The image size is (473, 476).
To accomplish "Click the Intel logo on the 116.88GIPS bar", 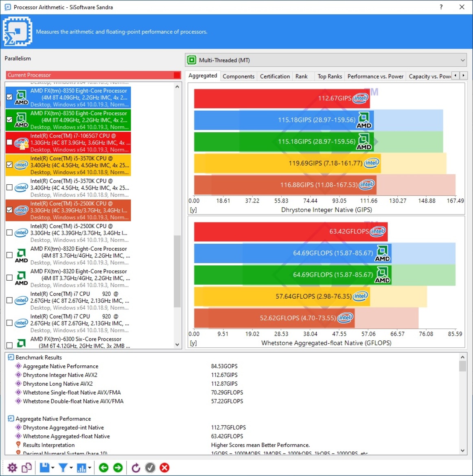I will coord(367,185).
